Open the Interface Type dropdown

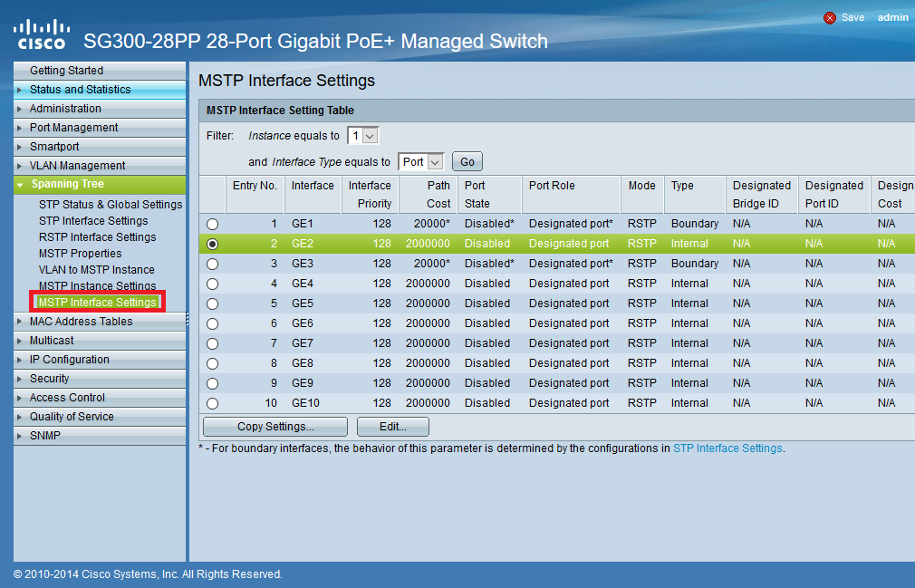420,161
